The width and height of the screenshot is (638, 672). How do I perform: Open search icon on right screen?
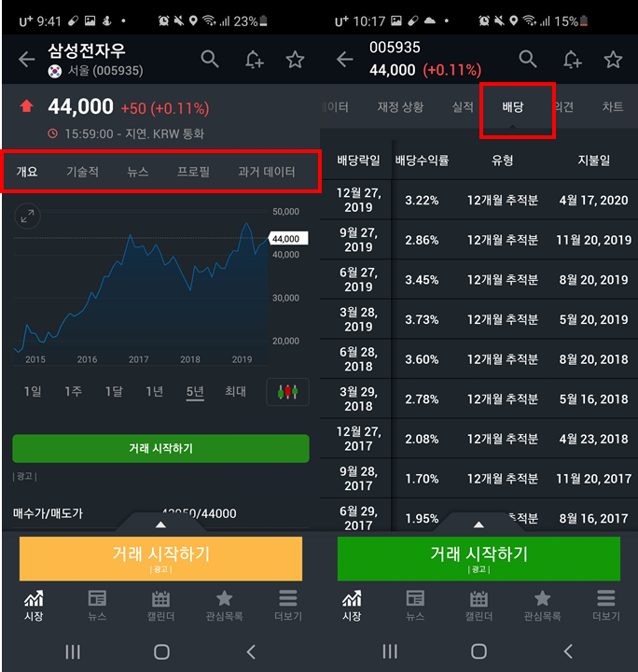tap(528, 59)
